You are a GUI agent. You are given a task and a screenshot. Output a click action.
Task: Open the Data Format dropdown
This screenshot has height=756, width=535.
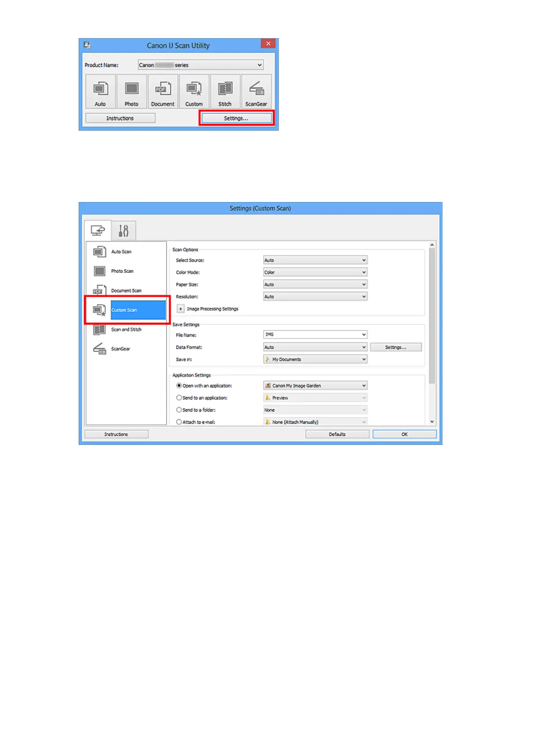point(315,347)
